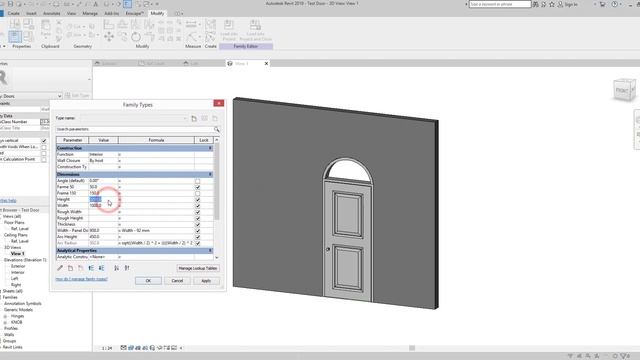
Task: Select Ref. Level under Floor Plans
Action: pos(20,229)
